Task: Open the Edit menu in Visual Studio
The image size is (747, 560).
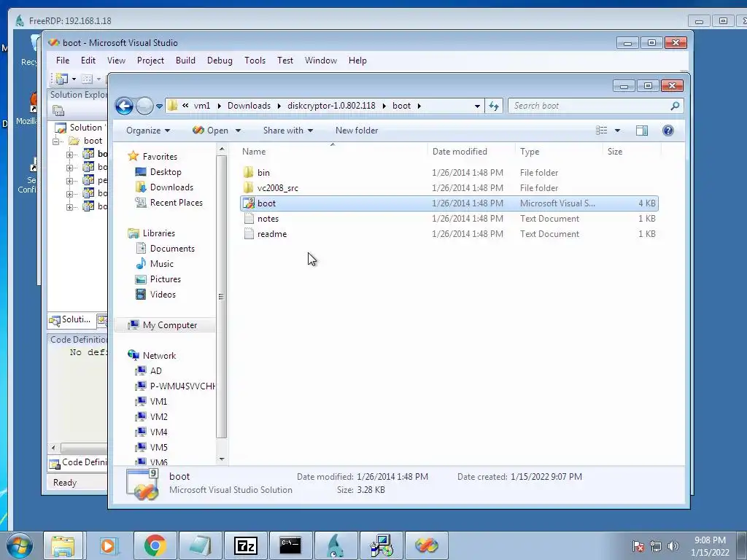Action: click(88, 61)
